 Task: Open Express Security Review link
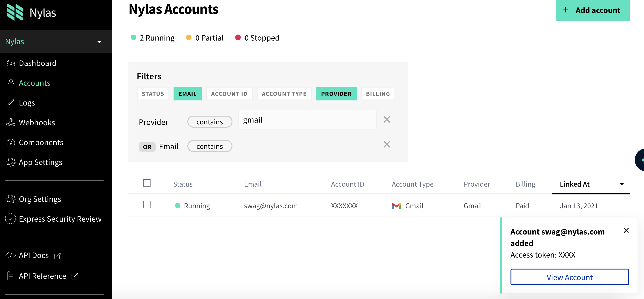[60, 219]
